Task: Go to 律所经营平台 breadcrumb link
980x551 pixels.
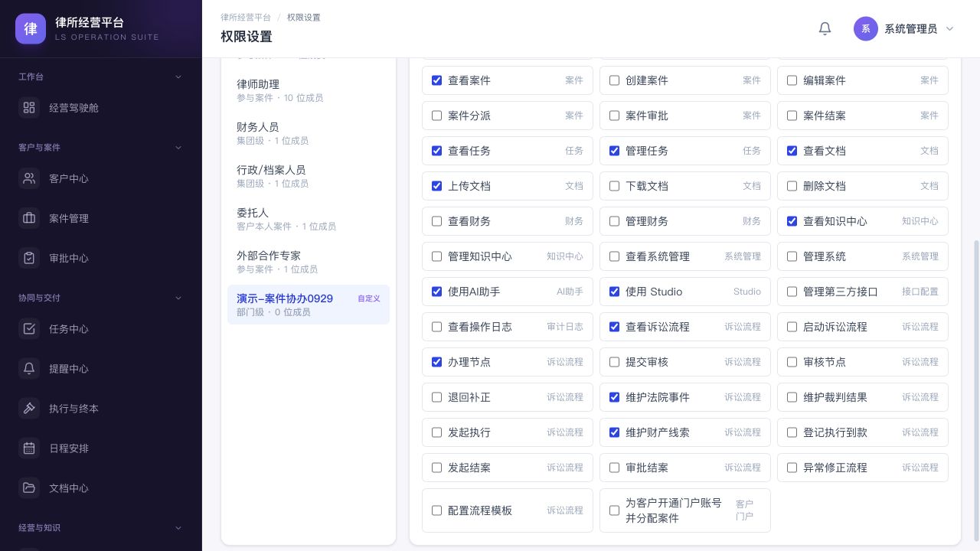Action: (x=246, y=17)
